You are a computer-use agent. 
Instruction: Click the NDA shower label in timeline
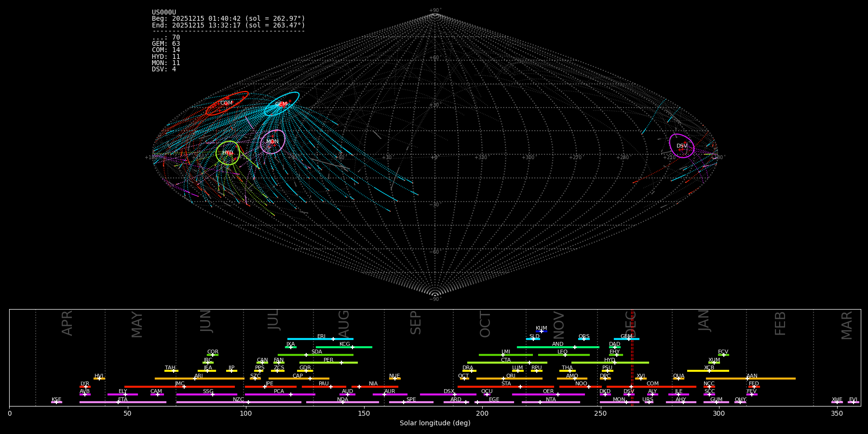pos(343,400)
